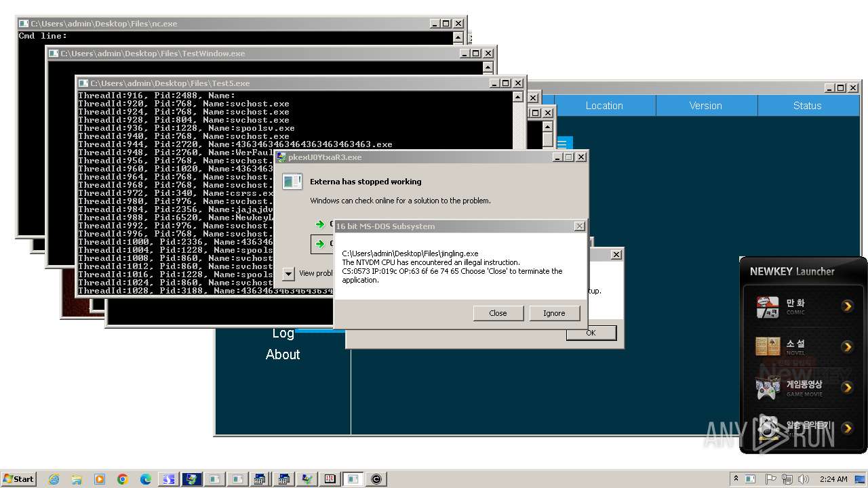Open the Comic launcher icon
The height and width of the screenshot is (488, 868).
click(x=767, y=307)
